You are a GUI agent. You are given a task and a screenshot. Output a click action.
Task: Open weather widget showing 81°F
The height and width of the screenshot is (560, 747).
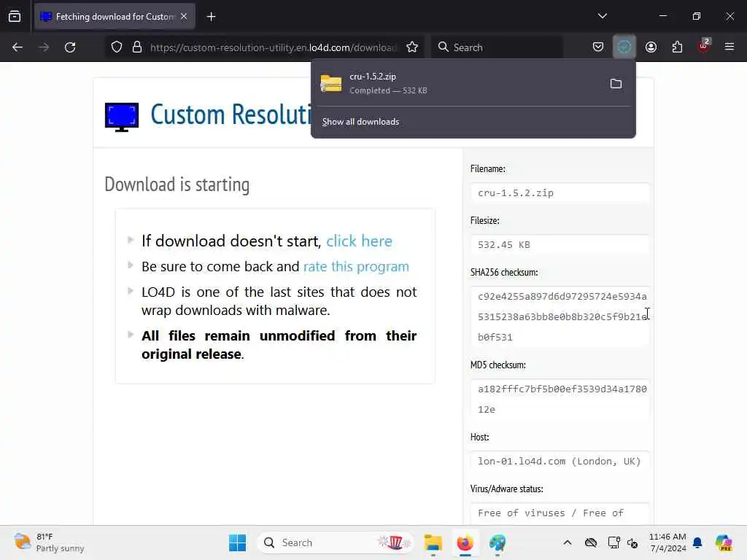click(x=49, y=542)
